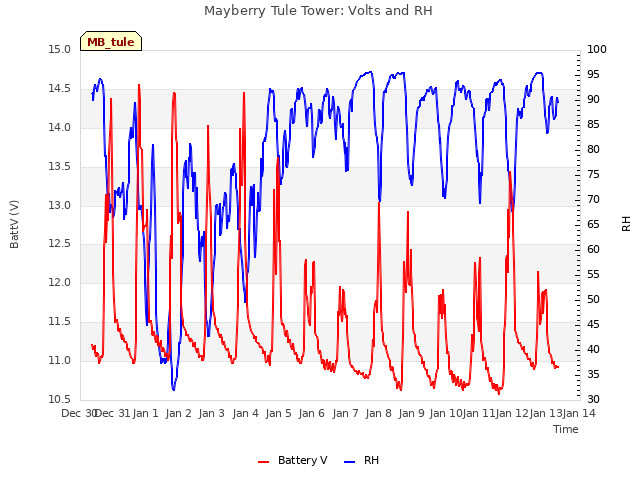This screenshot has width=640, height=480.
Task: Click the 10.5 voltage axis value
Action: (x=60, y=399)
